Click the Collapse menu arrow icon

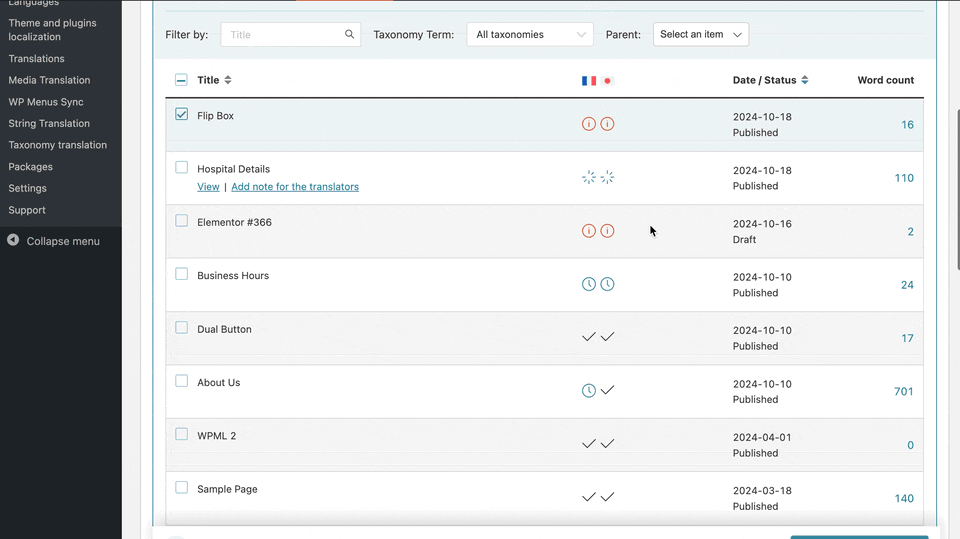[13, 240]
